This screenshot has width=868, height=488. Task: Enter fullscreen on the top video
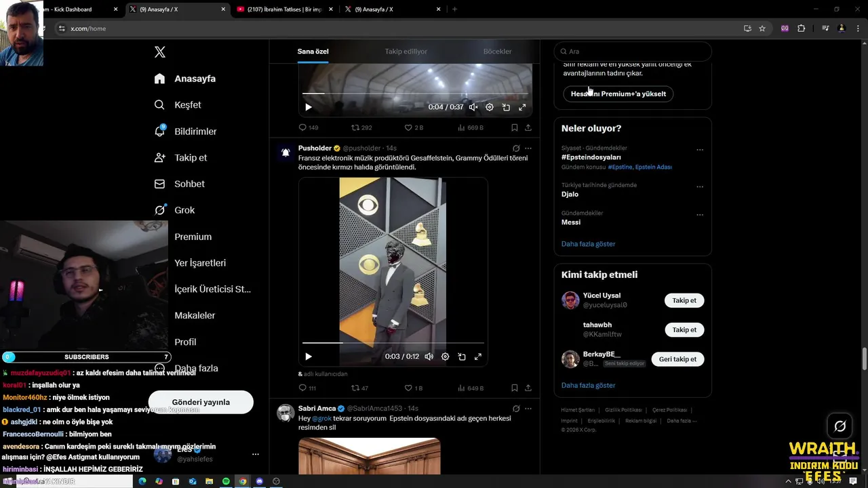click(522, 107)
